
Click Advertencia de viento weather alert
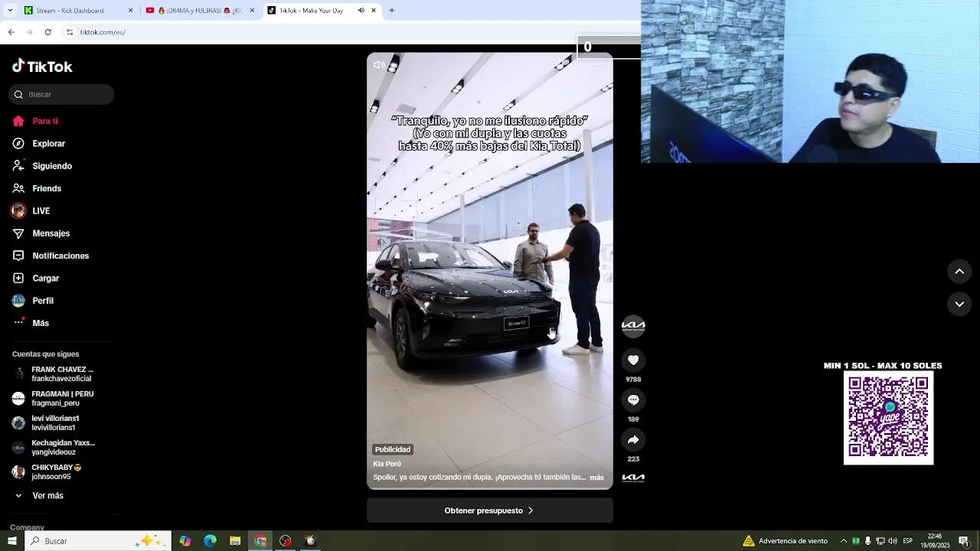tap(785, 541)
